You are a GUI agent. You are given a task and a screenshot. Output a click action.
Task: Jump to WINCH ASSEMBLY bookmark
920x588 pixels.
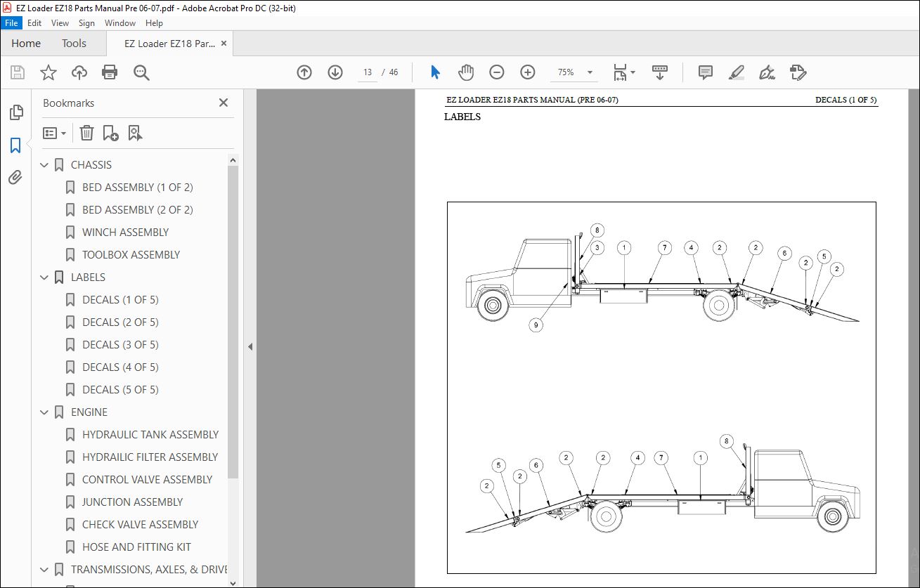click(x=126, y=233)
